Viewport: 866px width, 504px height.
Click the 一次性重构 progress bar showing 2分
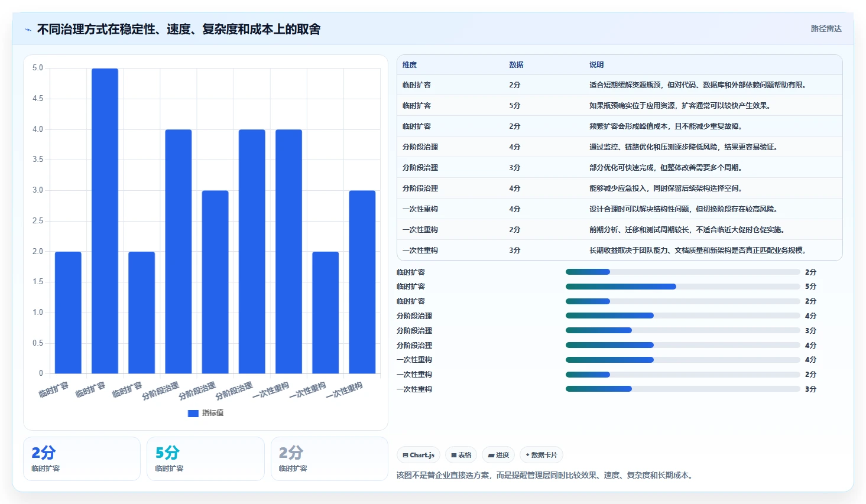[683, 375]
